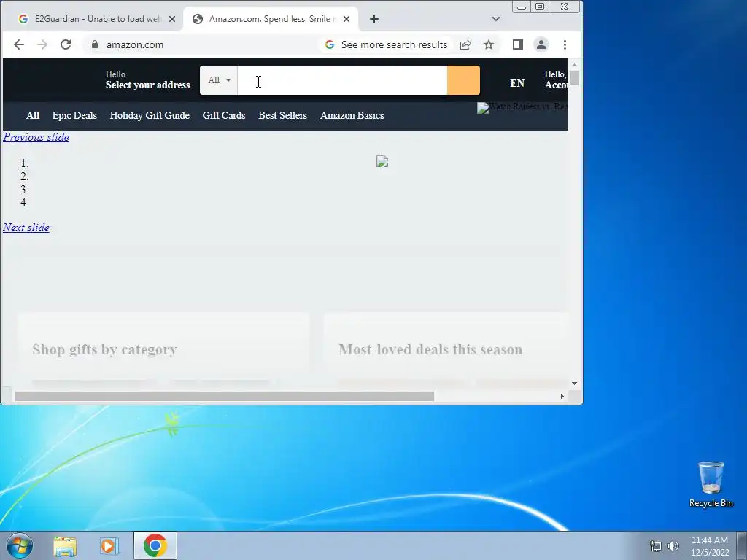Open a new tab with plus button
The image size is (747, 560).
point(374,19)
